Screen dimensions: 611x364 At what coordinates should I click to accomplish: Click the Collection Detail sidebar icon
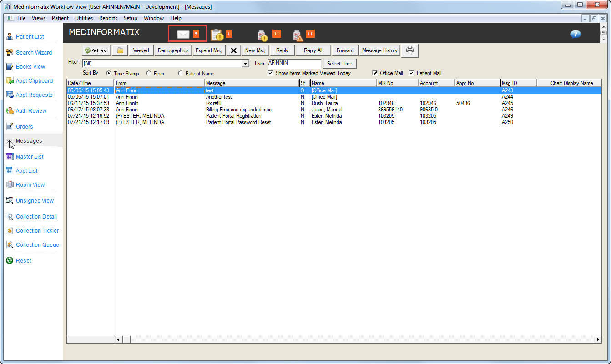[10, 216]
